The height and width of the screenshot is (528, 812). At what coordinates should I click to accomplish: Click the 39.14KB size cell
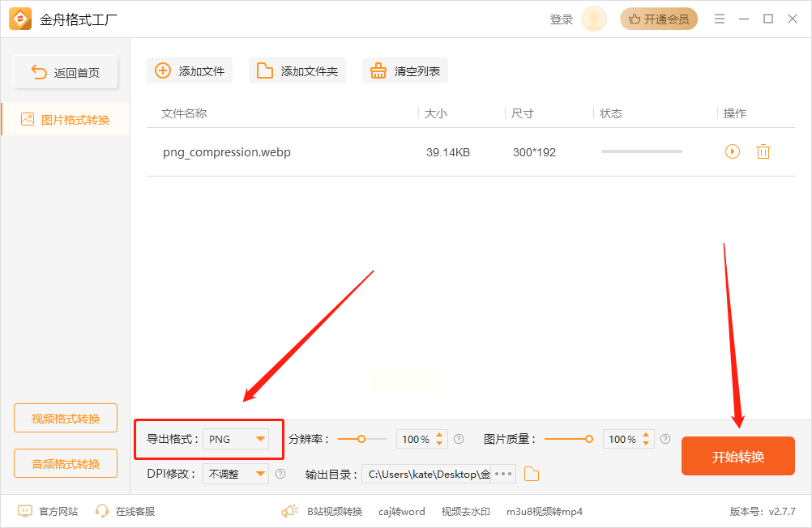448,152
